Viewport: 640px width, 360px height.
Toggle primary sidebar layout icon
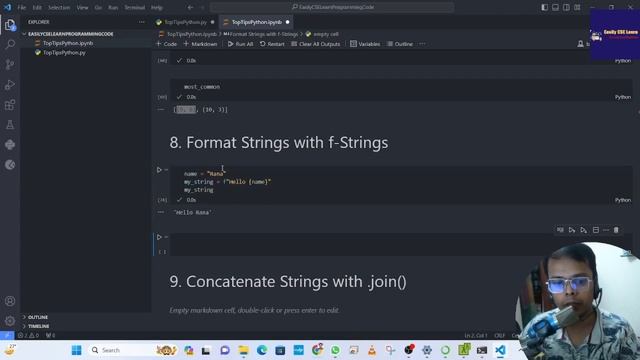pyautogui.click(x=544, y=7)
